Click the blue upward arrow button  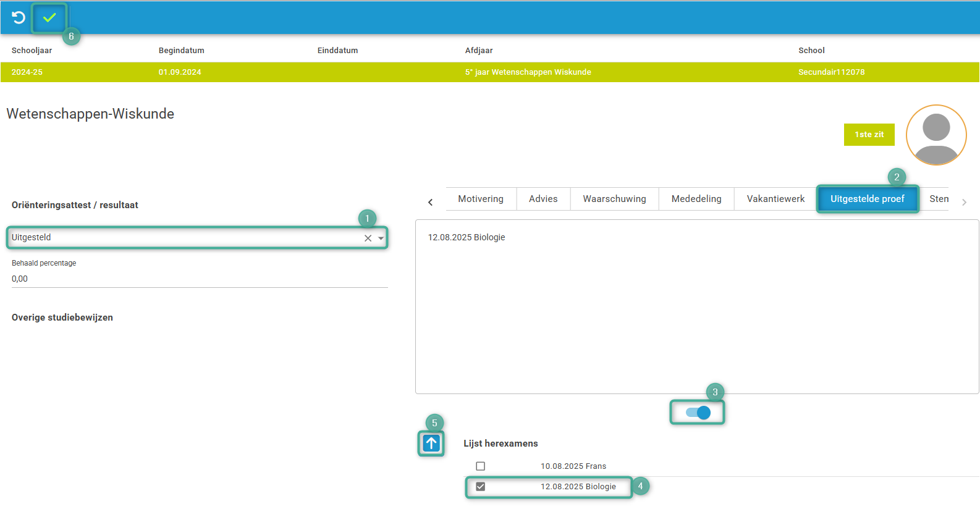coord(431,443)
